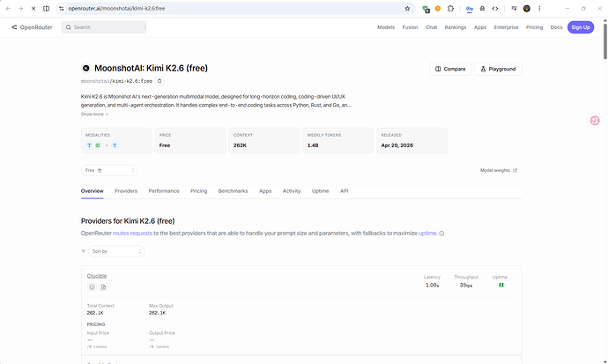
Task: Click the 1.4B weekly tokens value
Action: pyautogui.click(x=313, y=145)
